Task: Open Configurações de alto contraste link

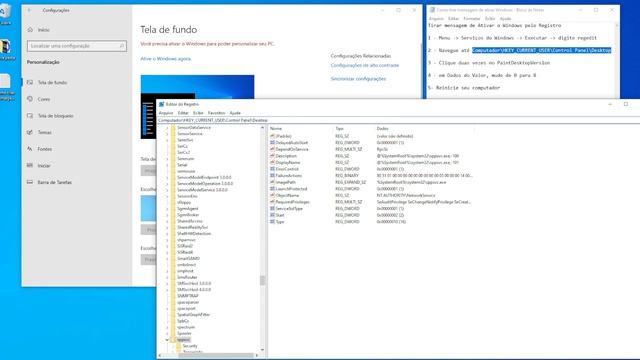Action: pyautogui.click(x=365, y=65)
